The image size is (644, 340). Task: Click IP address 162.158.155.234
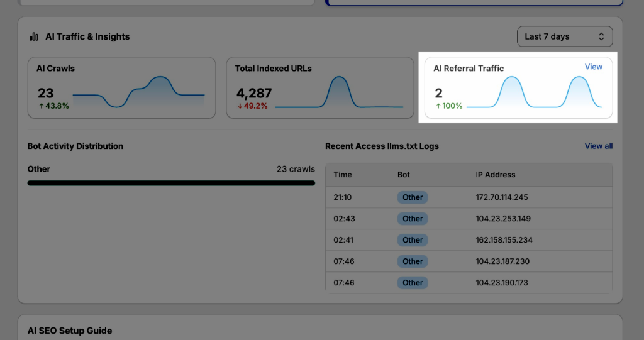pos(504,240)
